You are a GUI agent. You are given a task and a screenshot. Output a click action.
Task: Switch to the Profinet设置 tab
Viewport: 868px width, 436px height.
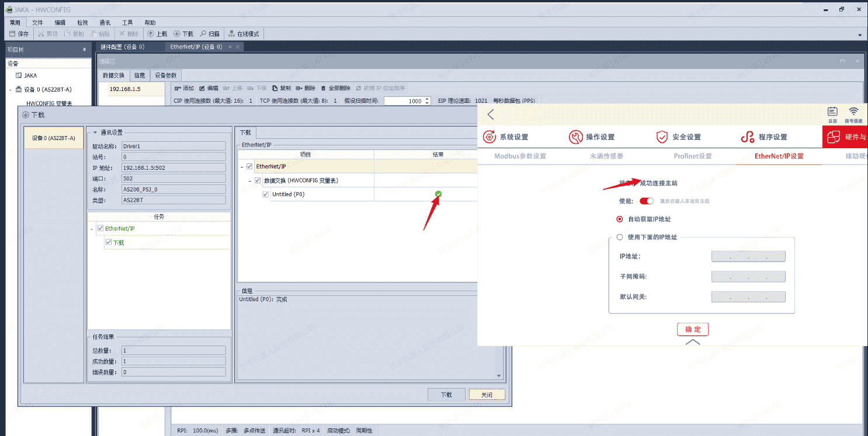click(693, 156)
